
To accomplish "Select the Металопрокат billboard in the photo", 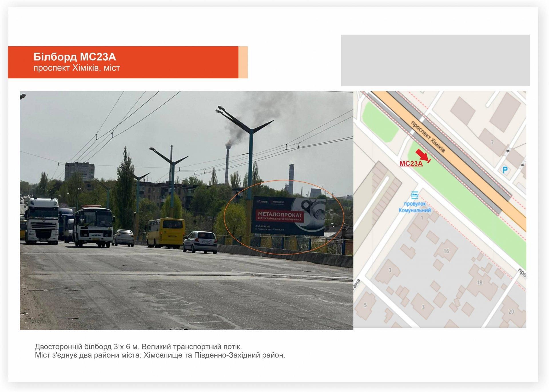I will point(288,216).
